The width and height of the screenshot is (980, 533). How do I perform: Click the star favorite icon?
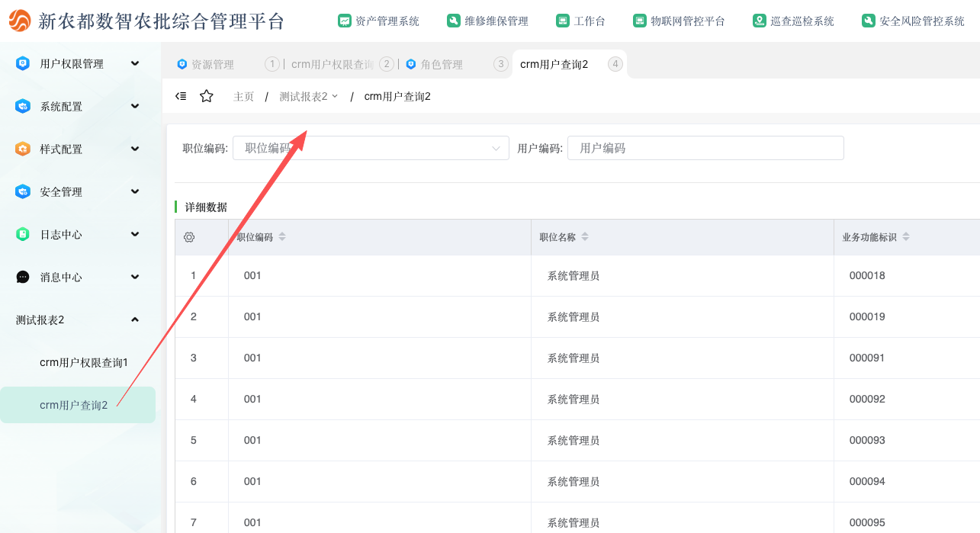pyautogui.click(x=206, y=96)
